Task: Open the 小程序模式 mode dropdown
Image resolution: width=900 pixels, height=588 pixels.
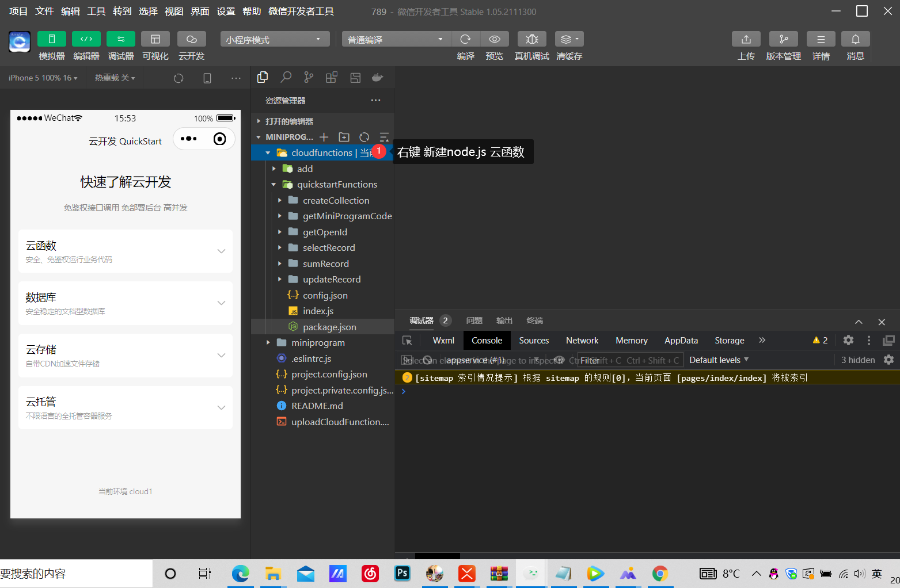Action: pyautogui.click(x=275, y=39)
